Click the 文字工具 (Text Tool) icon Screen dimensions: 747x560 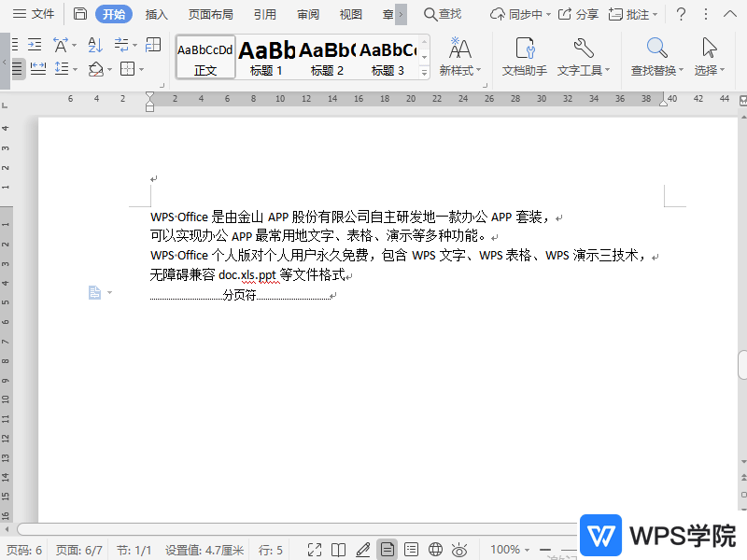581,57
